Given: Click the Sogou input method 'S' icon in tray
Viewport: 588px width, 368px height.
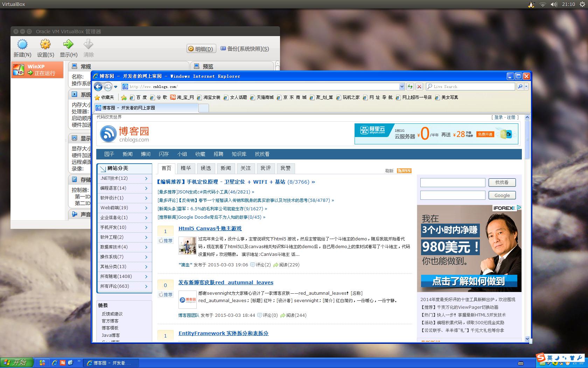Looking at the screenshot, I should coord(541,357).
